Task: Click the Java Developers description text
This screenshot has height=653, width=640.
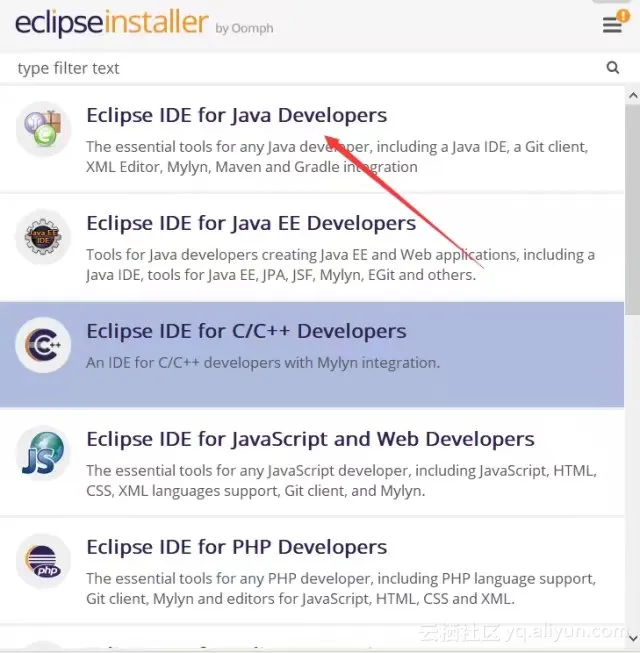Action: point(337,157)
